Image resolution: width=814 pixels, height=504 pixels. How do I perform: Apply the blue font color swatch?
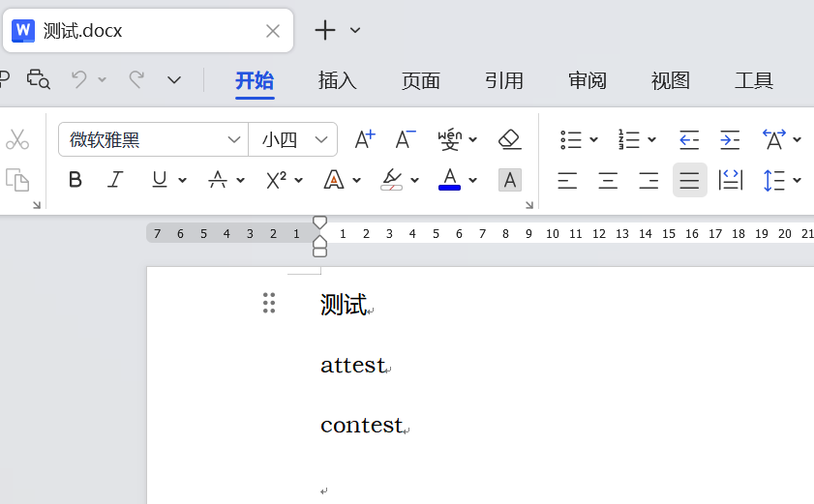pyautogui.click(x=449, y=180)
